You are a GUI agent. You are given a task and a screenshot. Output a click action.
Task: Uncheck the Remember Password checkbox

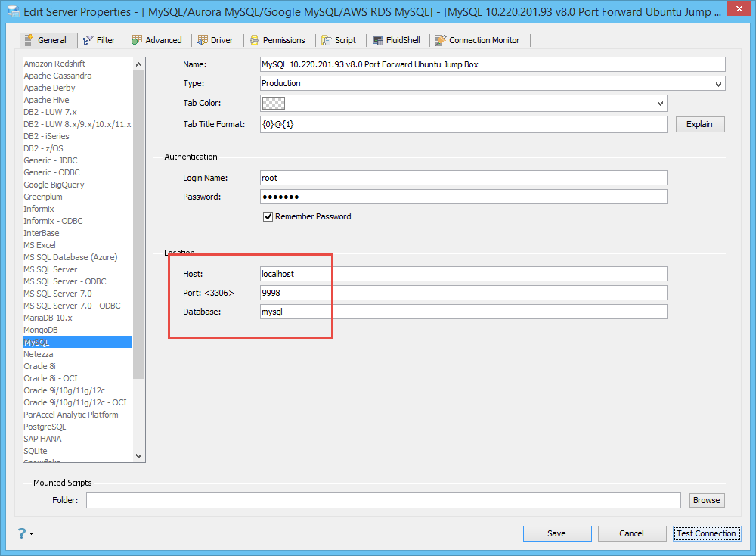[x=268, y=216]
